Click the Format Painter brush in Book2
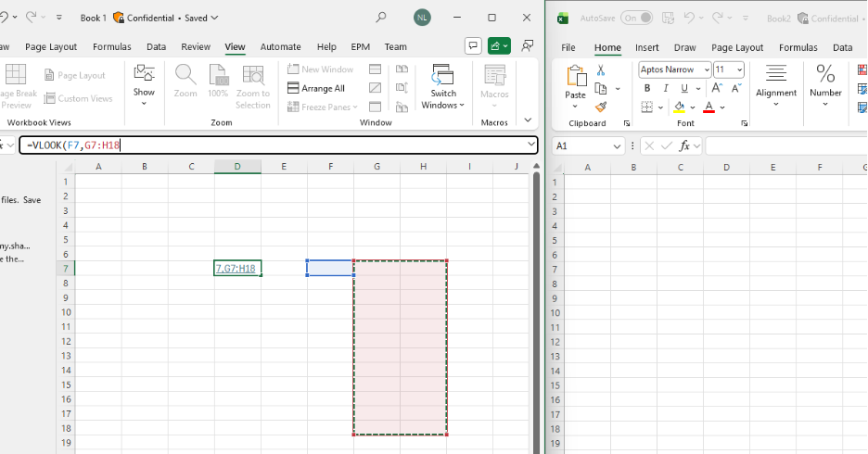The height and width of the screenshot is (454, 868). click(601, 107)
